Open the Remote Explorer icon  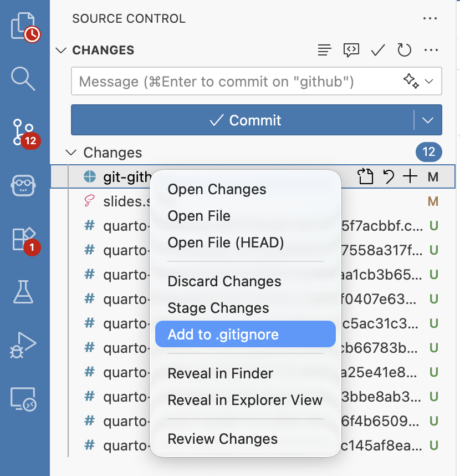pos(24,399)
